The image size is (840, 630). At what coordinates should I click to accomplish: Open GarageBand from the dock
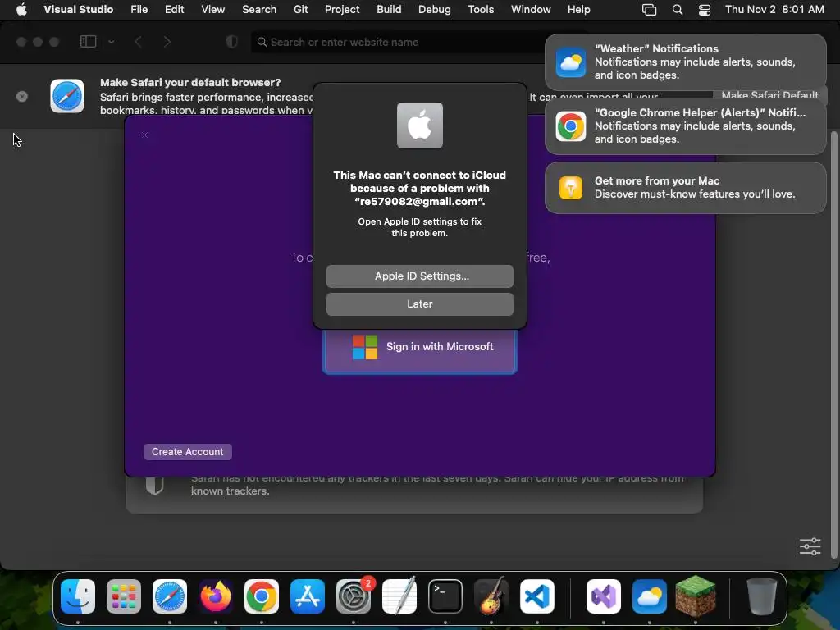tap(491, 596)
